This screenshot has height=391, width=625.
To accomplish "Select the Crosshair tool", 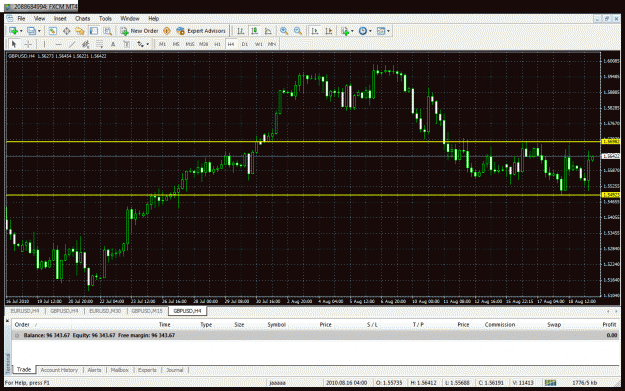I will [x=28, y=44].
